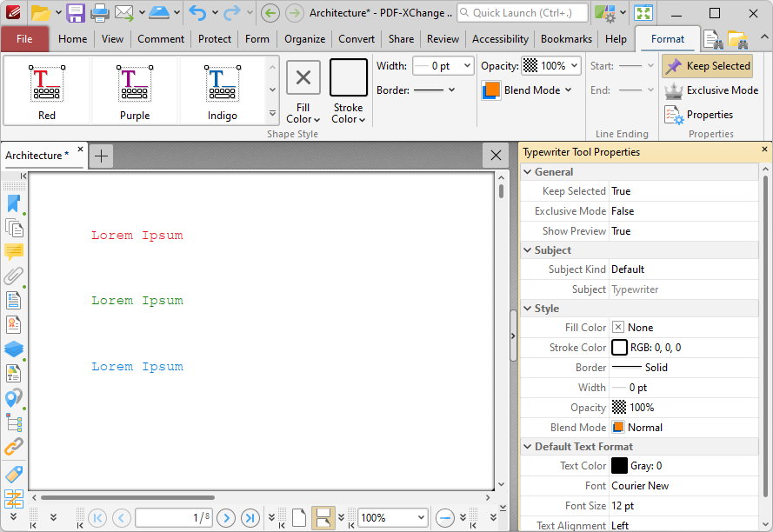Screen dimensions: 773x532
Task: Apply the Purple typewriter style
Action: pos(135,90)
